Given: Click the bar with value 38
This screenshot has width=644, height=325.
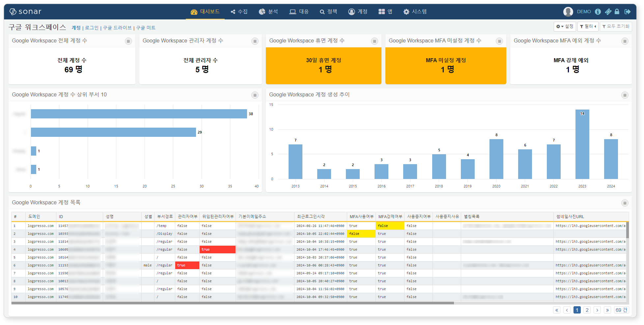Looking at the screenshot, I should coord(139,114).
